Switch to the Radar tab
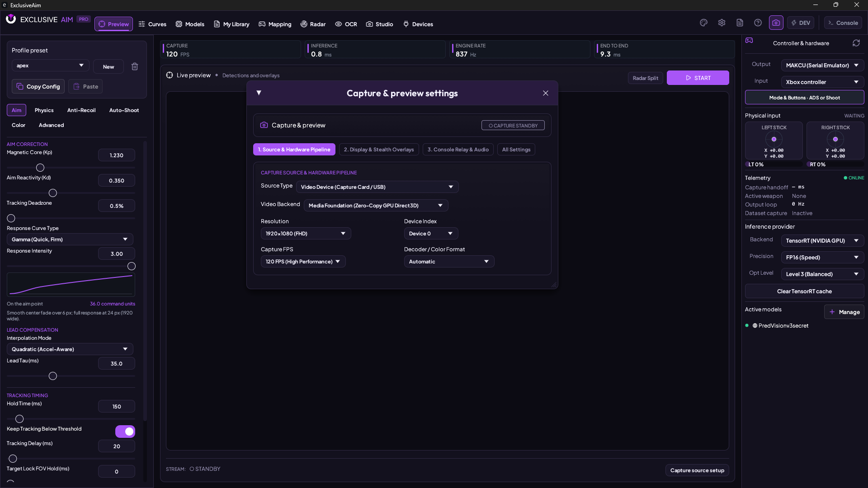Screen dimensions: 868x488 tap(313, 24)
